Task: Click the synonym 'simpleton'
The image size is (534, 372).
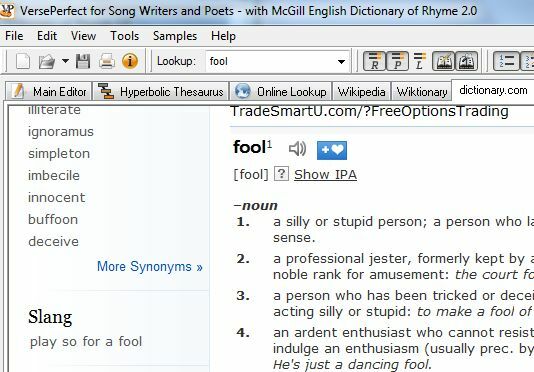Action: tap(59, 154)
